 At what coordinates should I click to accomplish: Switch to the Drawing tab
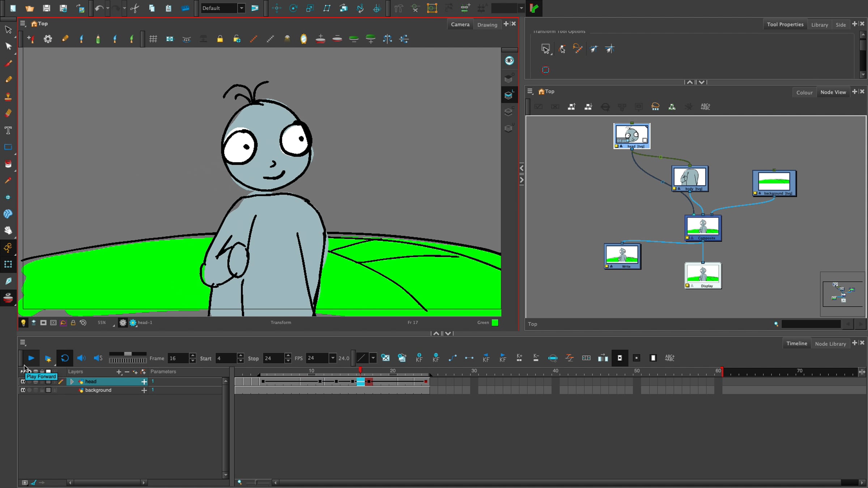point(487,25)
